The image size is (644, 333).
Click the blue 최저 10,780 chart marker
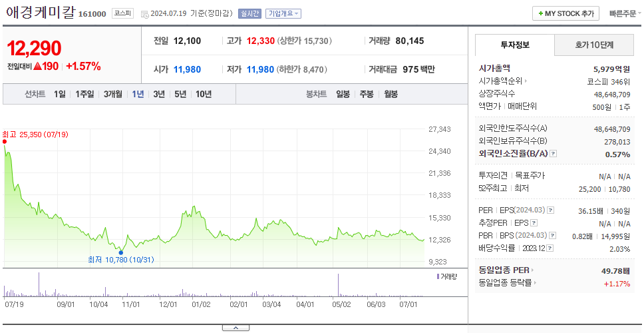coord(121,252)
